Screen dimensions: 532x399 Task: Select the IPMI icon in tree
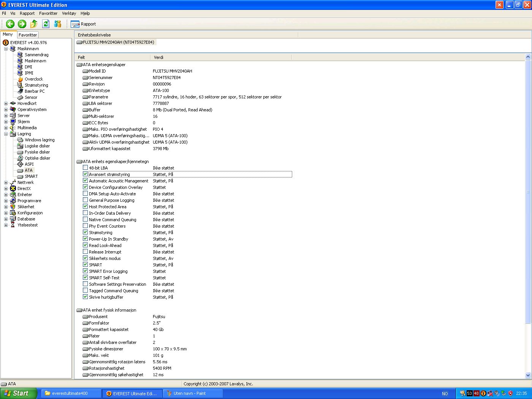coord(20,73)
